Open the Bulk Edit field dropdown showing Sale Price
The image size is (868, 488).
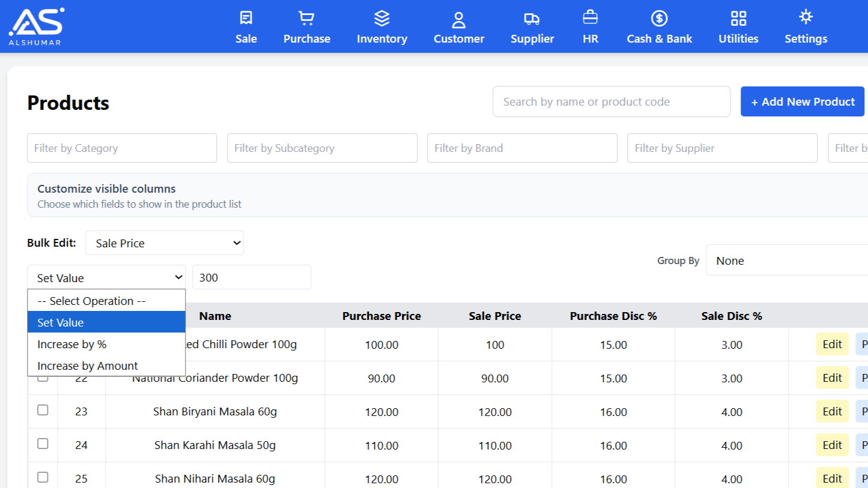[x=164, y=242]
